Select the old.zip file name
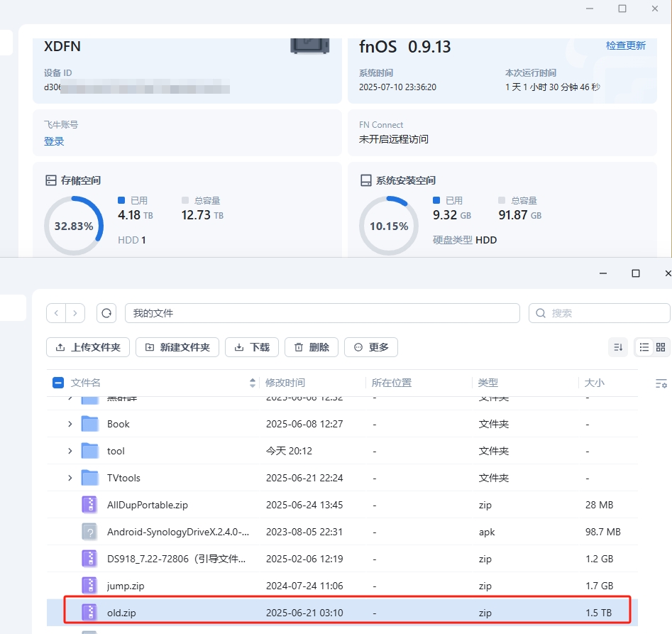 121,613
